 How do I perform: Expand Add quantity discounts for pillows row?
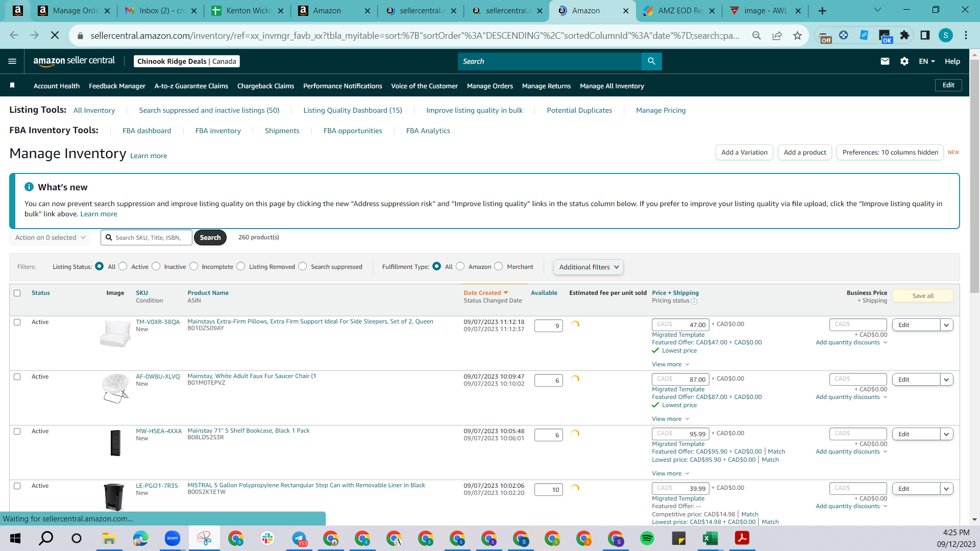[x=851, y=342]
